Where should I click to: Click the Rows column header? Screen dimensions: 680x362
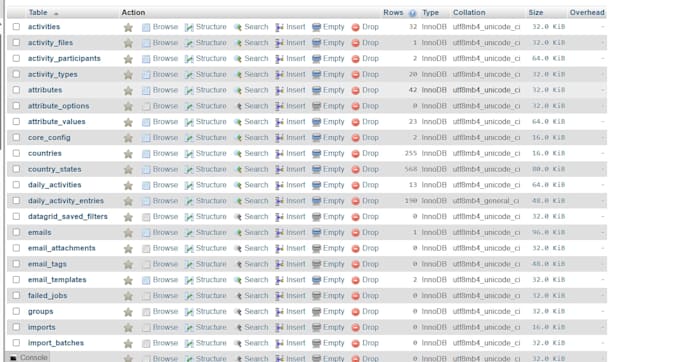pos(393,13)
